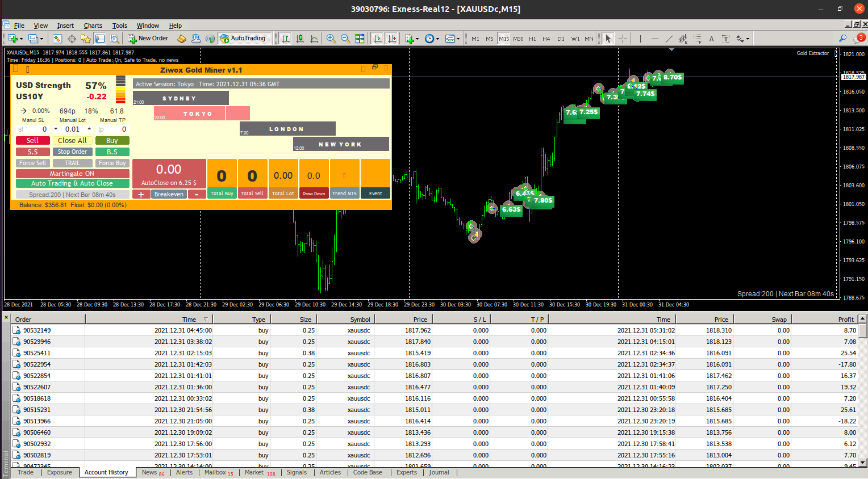The image size is (868, 479).
Task: Click the green Buy button
Action: [112, 141]
